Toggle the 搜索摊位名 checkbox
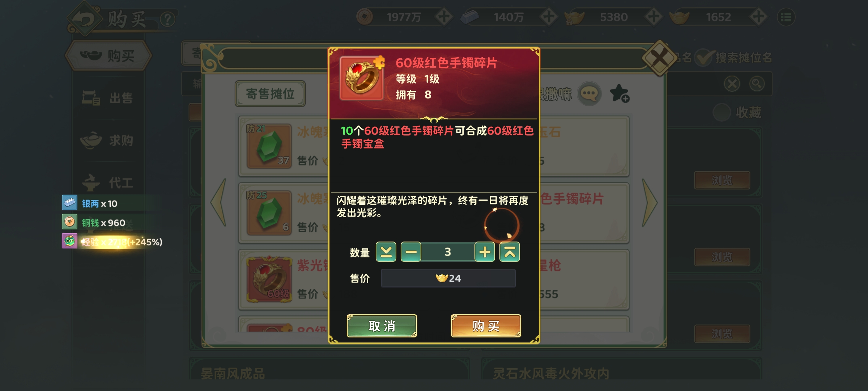This screenshot has height=391, width=868. tap(704, 58)
